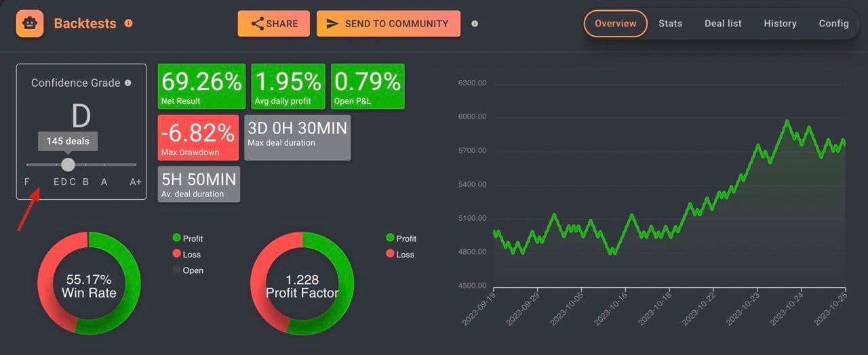This screenshot has height=355, width=868.
Task: Toggle the Loss legend for Profit Factor chart
Action: [x=399, y=255]
